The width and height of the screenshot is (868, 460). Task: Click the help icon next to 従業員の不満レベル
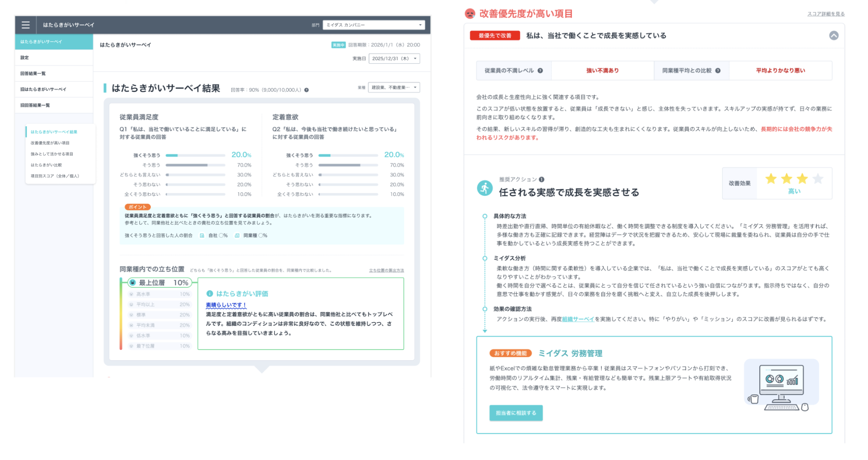(540, 71)
